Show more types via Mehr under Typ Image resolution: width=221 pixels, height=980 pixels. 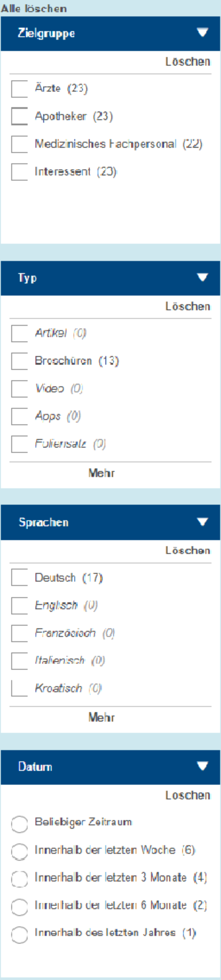(x=101, y=473)
